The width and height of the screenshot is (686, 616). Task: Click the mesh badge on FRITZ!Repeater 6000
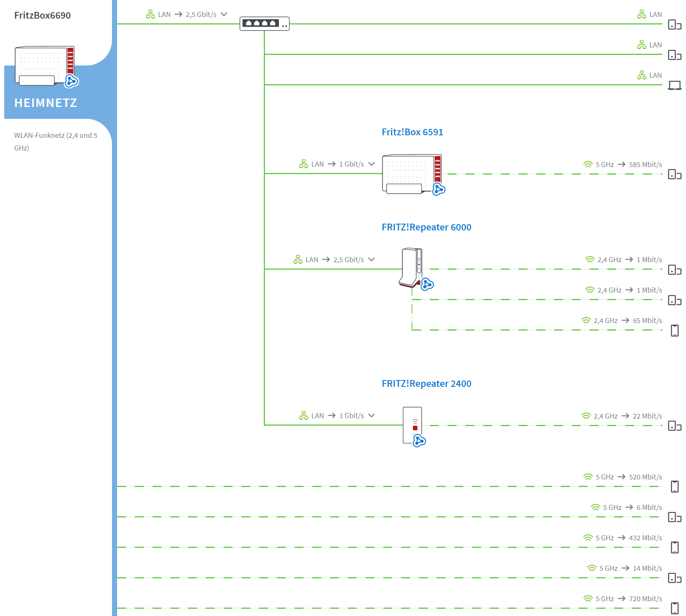[427, 284]
